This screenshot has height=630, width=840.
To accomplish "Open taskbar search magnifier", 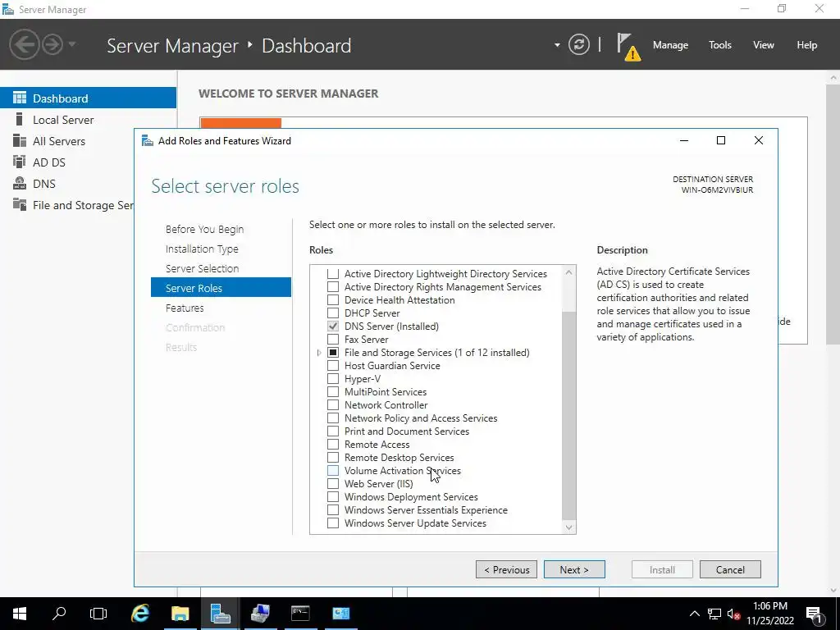I will 59,614.
